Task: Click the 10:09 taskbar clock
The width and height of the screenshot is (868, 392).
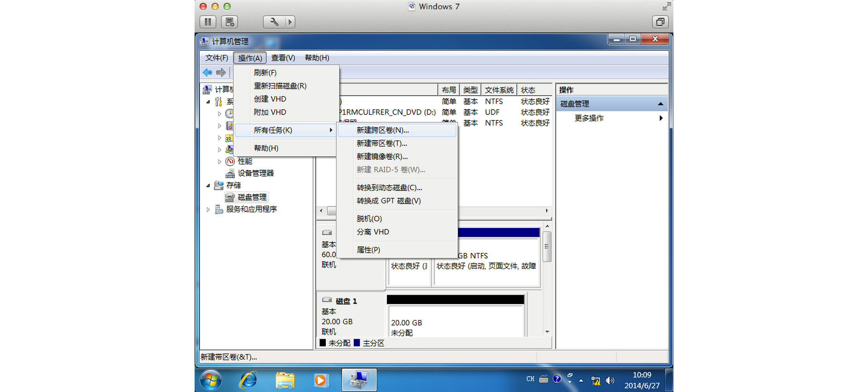Action: pyautogui.click(x=642, y=375)
